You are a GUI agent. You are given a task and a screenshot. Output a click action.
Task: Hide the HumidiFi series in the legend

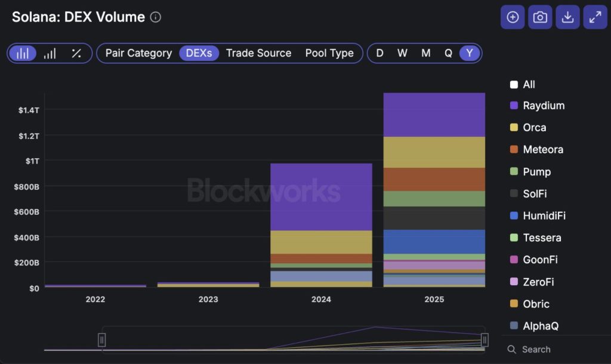[x=544, y=215]
